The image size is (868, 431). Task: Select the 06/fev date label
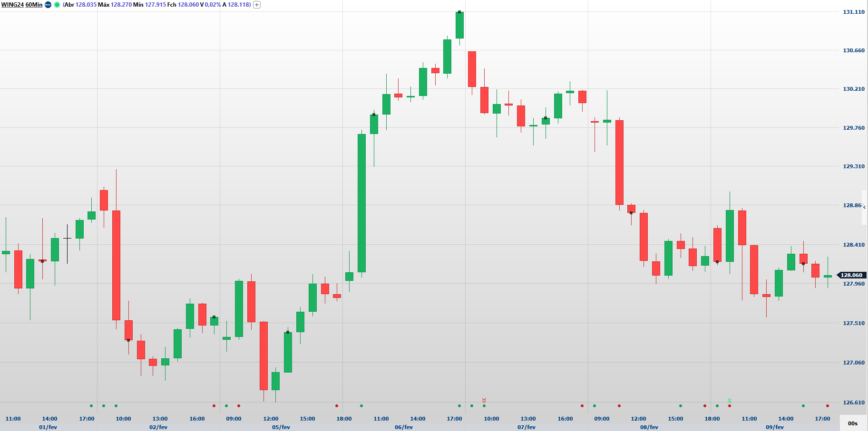(x=404, y=427)
